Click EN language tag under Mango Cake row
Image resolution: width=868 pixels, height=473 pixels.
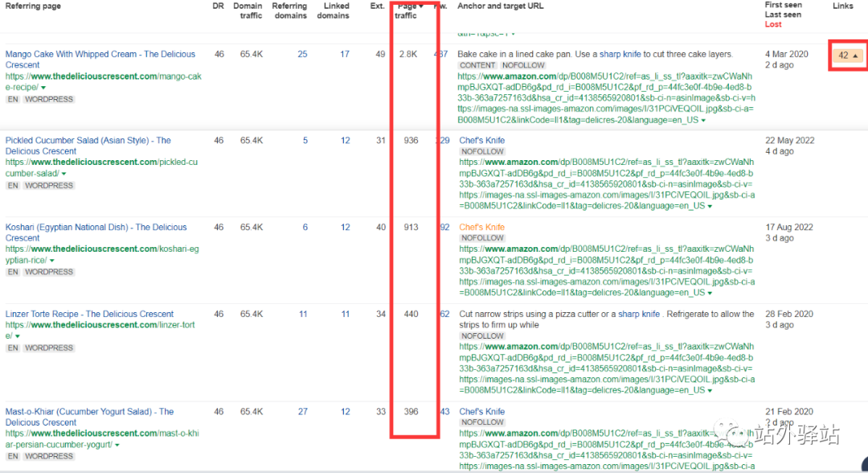click(x=13, y=100)
